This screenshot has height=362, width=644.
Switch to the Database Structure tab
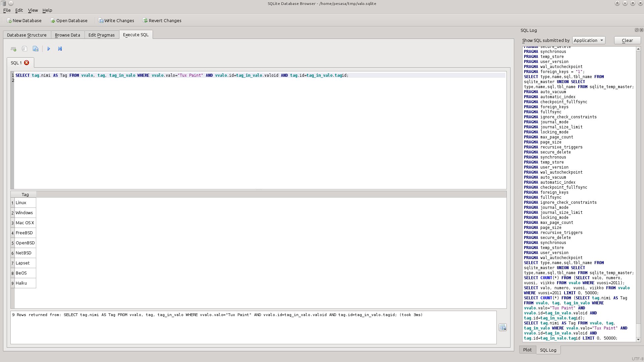click(x=27, y=35)
